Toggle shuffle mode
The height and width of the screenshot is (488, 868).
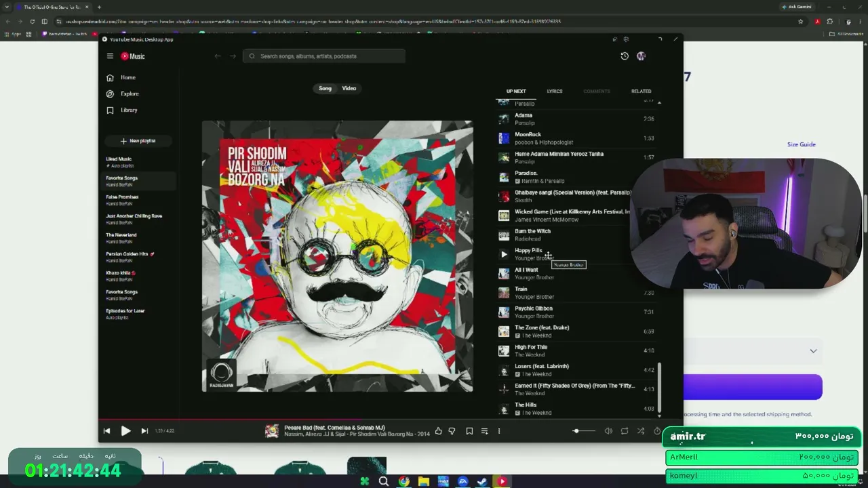click(x=641, y=431)
